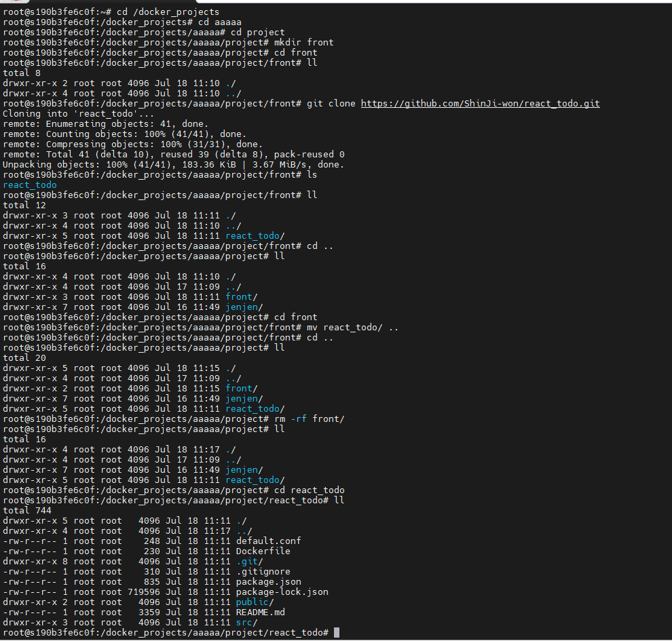Select the 'pack-reused 0' text

[309, 155]
